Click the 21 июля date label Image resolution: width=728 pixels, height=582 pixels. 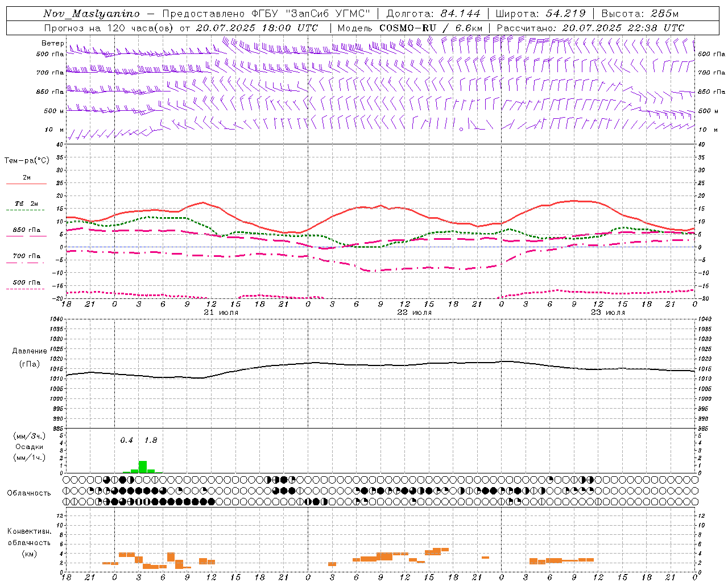221,312
